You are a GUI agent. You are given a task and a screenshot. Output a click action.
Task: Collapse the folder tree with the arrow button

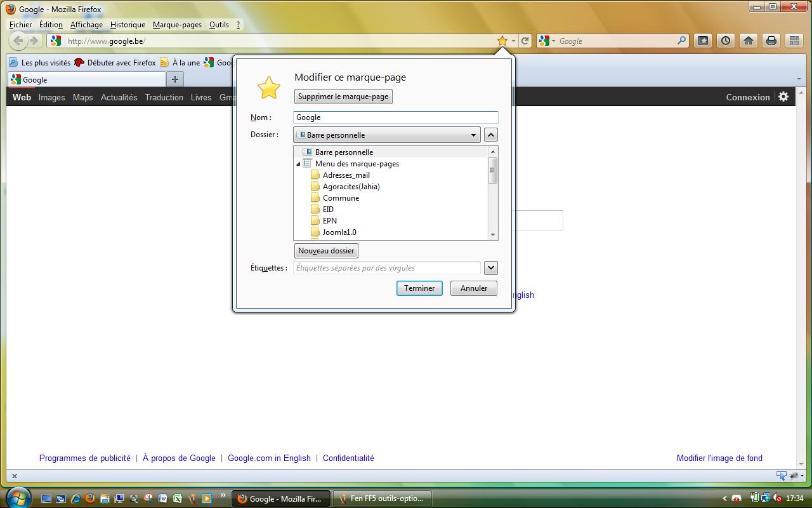(490, 135)
